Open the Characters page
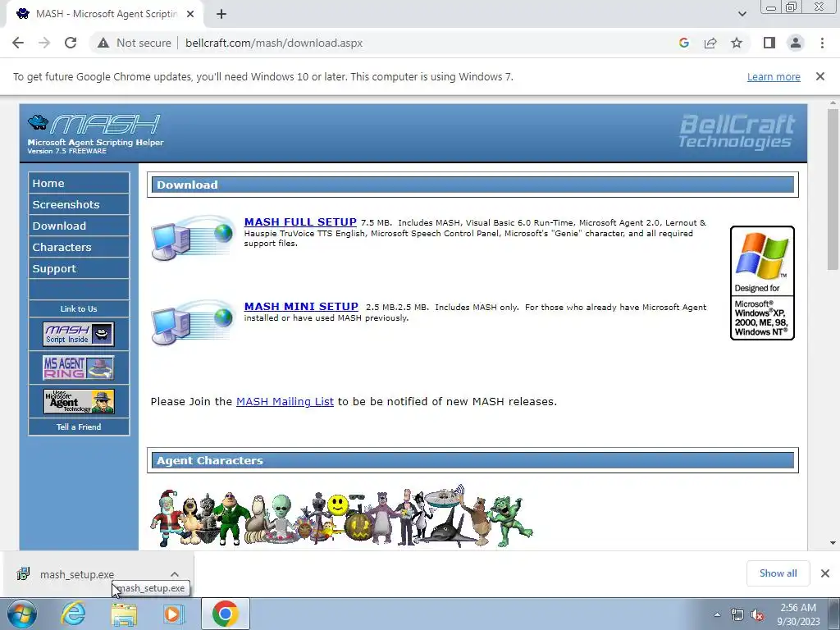 (x=79, y=248)
